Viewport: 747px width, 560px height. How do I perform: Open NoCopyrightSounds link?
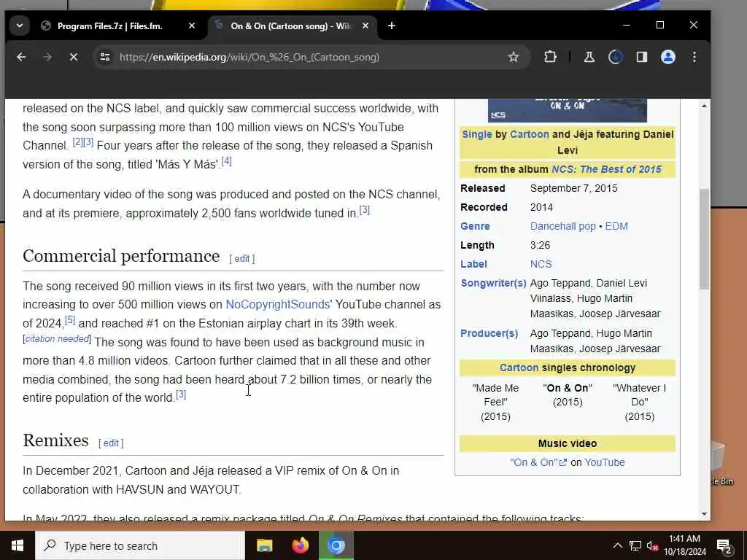278,304
